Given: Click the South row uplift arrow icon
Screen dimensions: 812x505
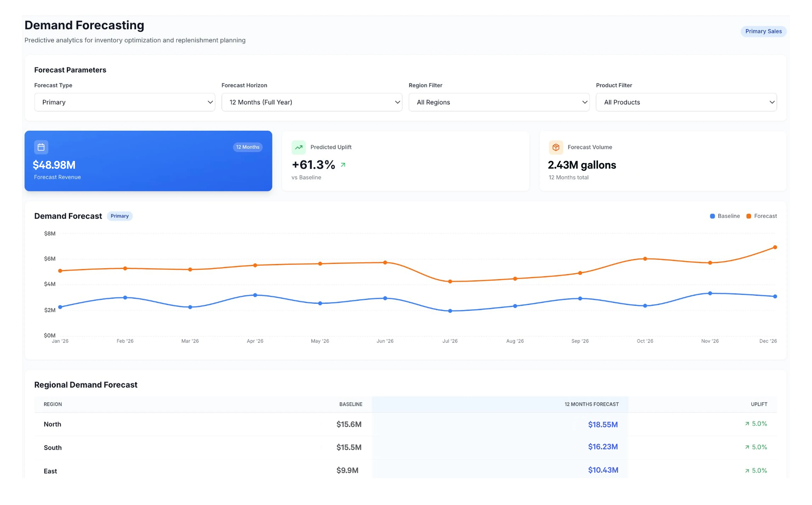Looking at the screenshot, I should (747, 447).
